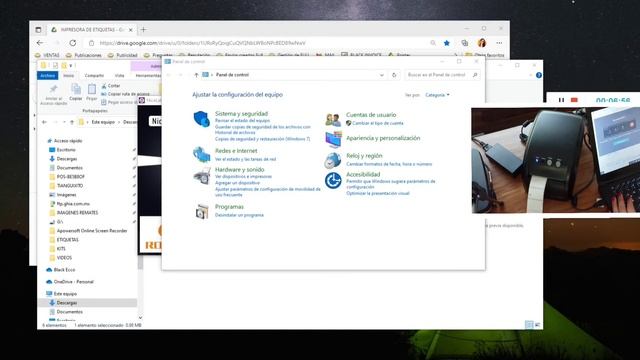Open the Archivo tab in File Explorer
Viewport: 640px width, 360px height.
(x=48, y=76)
